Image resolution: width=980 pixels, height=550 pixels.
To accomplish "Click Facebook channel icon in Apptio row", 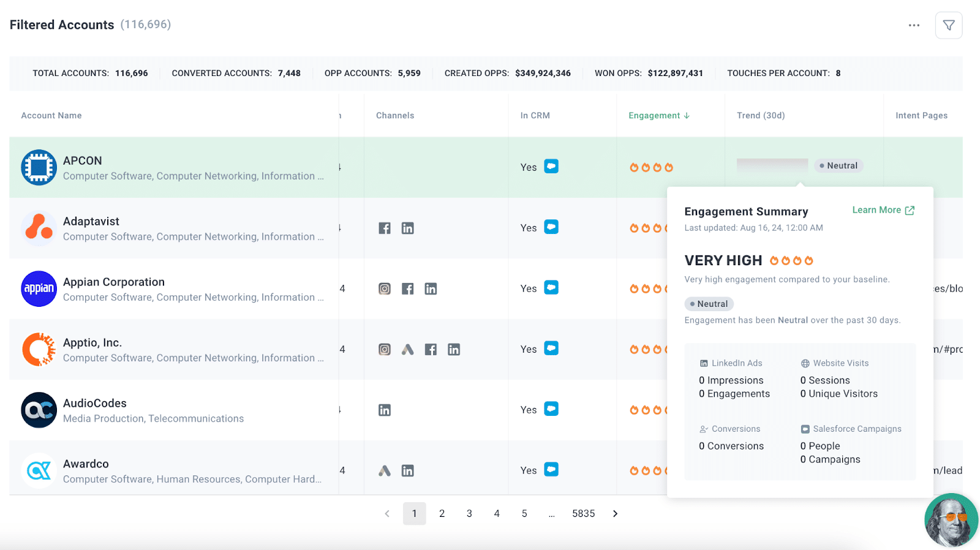I will pyautogui.click(x=431, y=350).
